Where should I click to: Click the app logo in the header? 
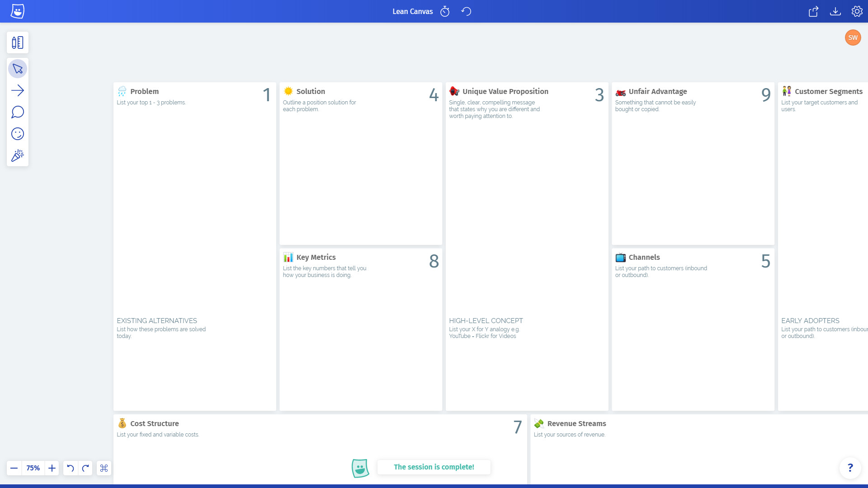(18, 11)
